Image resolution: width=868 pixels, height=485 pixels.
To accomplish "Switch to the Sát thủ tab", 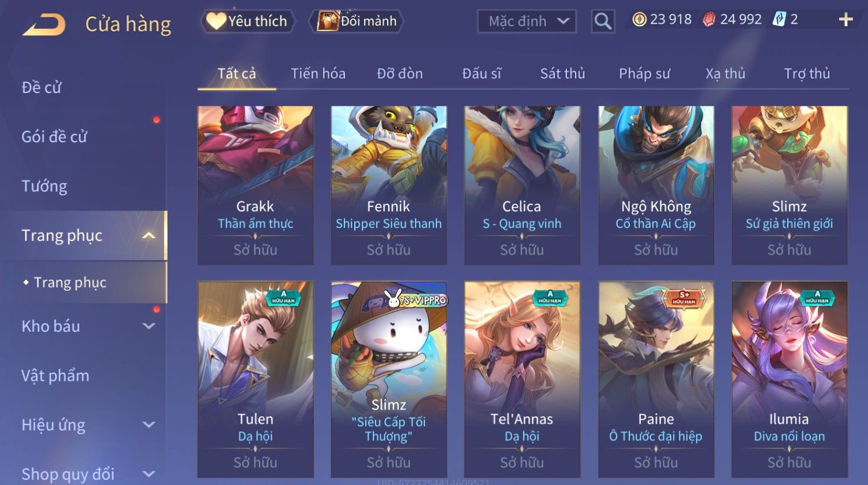I will tap(562, 73).
